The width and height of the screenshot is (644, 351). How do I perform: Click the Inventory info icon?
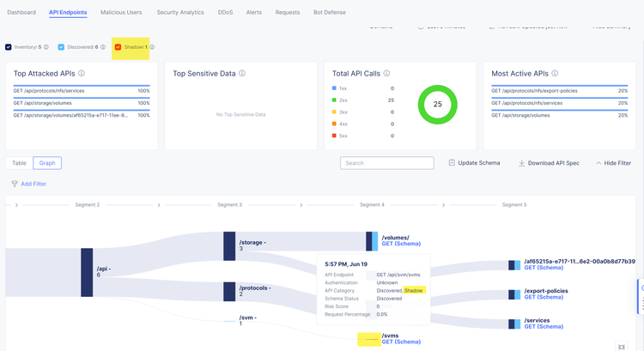coord(46,47)
